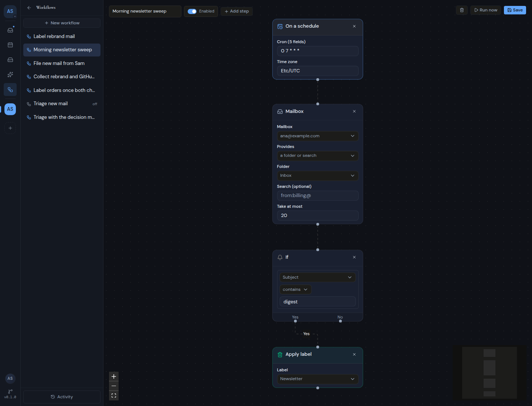Viewport: 532px width, 406px height.
Task: Open the Mailbox dropdown showing ana@example.com
Action: click(x=318, y=136)
